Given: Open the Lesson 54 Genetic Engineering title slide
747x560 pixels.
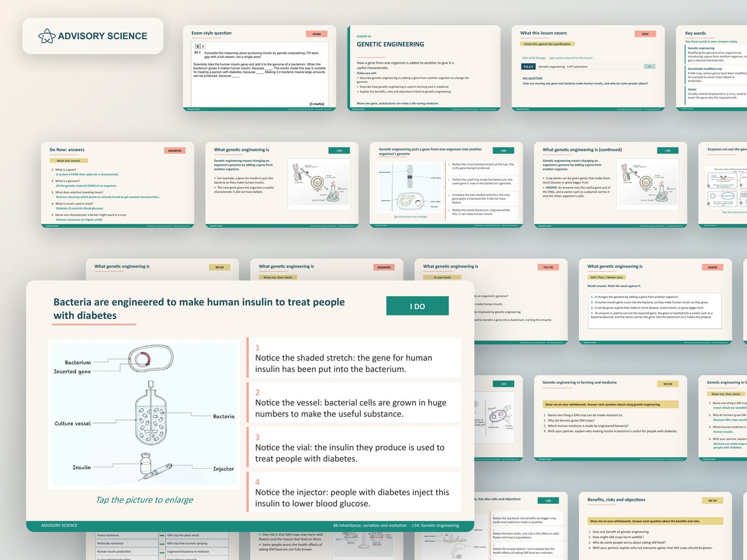Looking at the screenshot, I should (424, 68).
